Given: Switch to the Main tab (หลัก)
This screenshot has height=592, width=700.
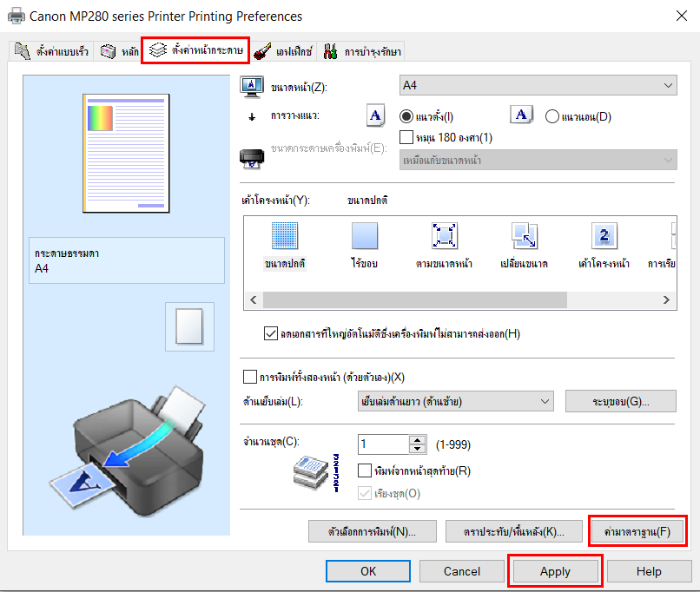Looking at the screenshot, I should [x=119, y=51].
